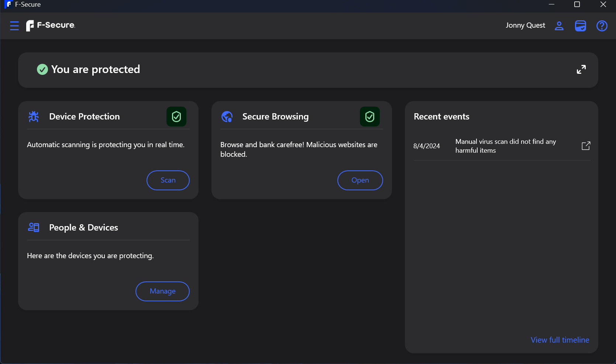616x364 pixels.
Task: Click the F-Secure logo in header
Action: coord(51,25)
